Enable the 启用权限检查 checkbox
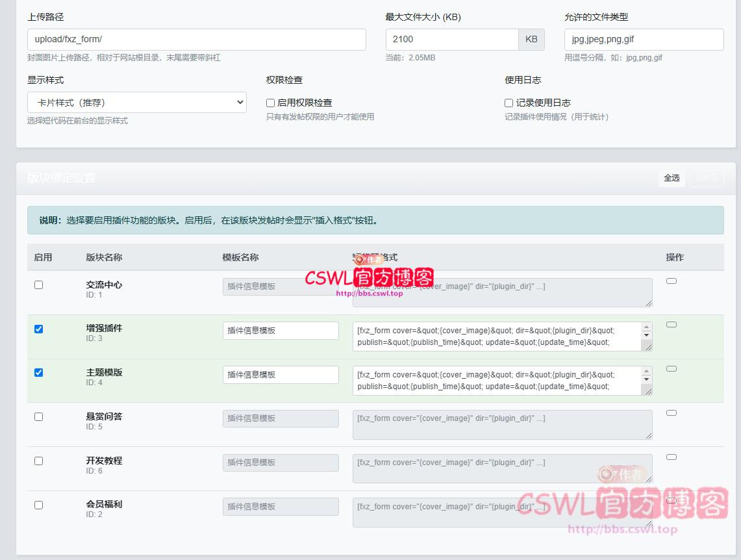Image resolution: width=741 pixels, height=560 pixels. (x=271, y=103)
